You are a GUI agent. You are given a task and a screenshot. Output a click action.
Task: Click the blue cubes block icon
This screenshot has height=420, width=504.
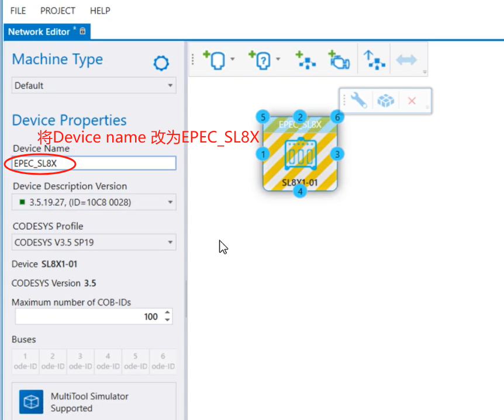pyautogui.click(x=385, y=101)
